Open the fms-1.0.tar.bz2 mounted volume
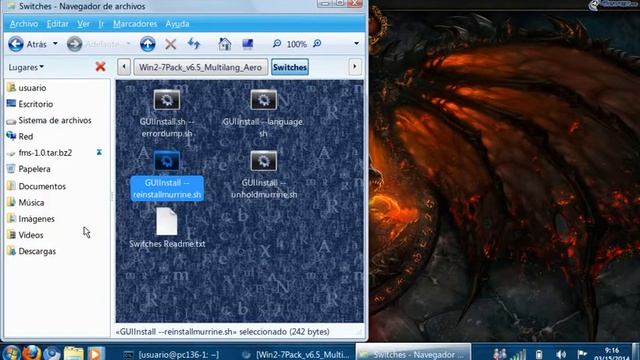 tap(45, 153)
